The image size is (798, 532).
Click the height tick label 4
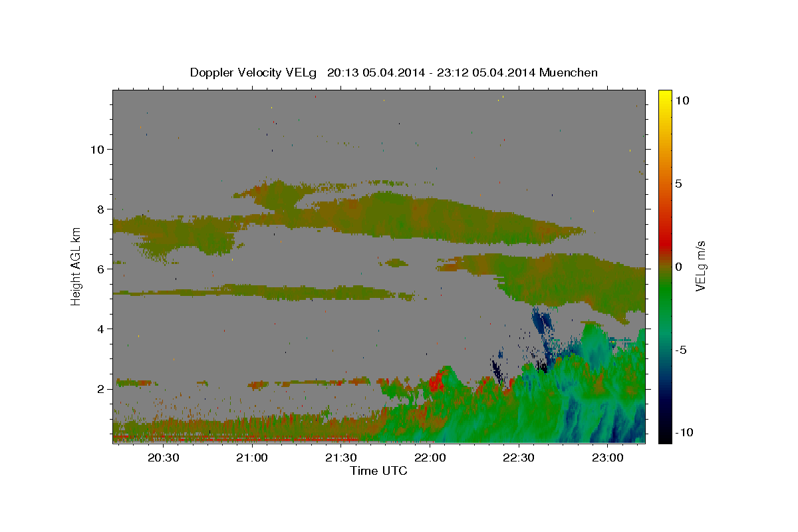(102, 329)
